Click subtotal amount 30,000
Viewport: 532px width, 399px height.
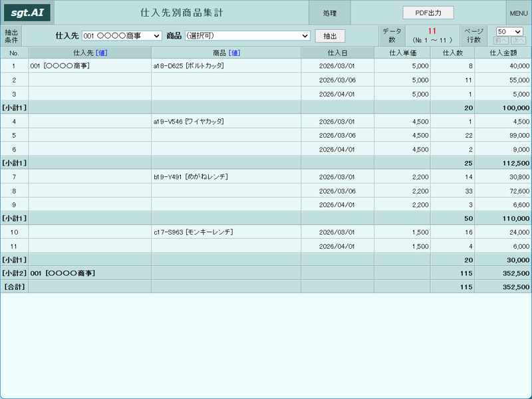click(x=518, y=260)
